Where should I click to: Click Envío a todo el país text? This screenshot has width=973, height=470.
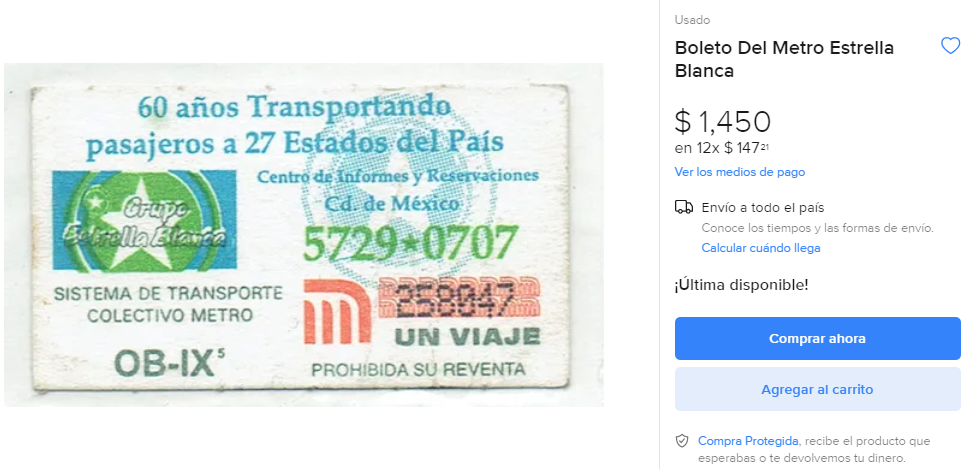pos(763,207)
